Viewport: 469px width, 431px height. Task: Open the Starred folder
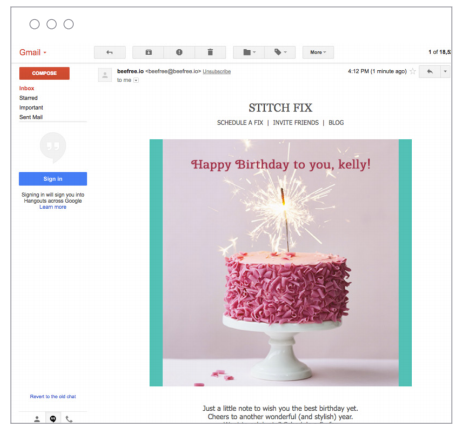tap(28, 98)
